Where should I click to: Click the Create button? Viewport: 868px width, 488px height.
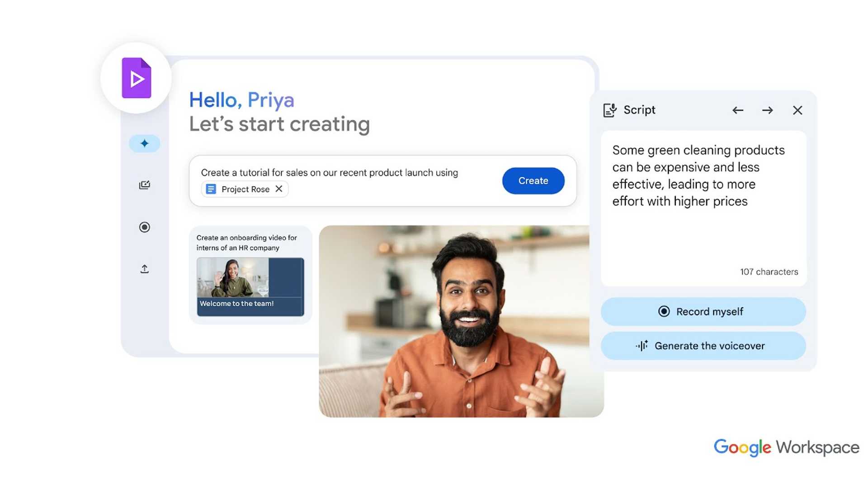tap(533, 181)
